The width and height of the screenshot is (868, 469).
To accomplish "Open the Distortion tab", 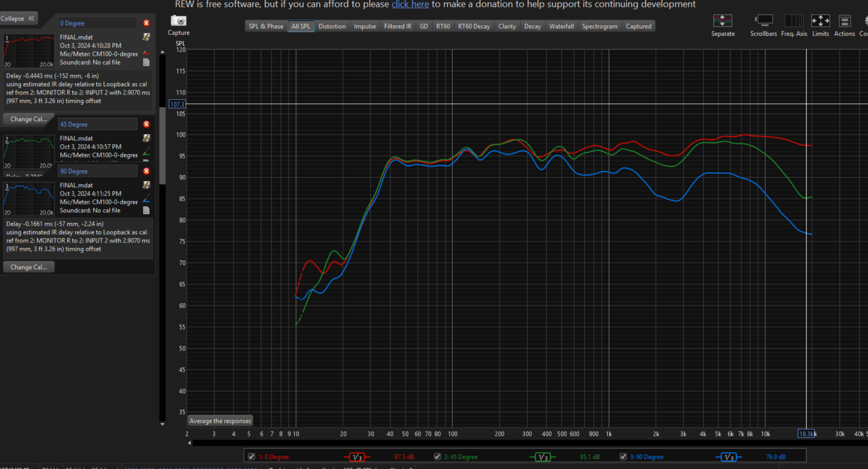I will [x=332, y=26].
